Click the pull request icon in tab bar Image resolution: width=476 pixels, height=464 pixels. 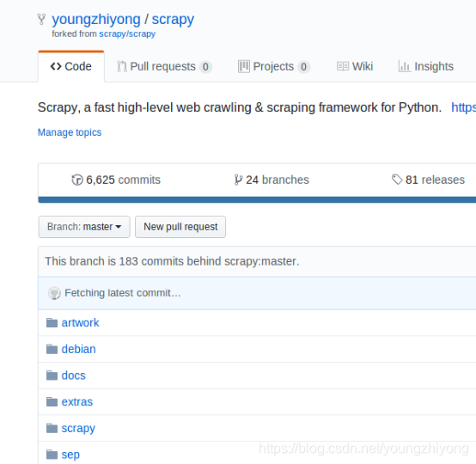[122, 66]
